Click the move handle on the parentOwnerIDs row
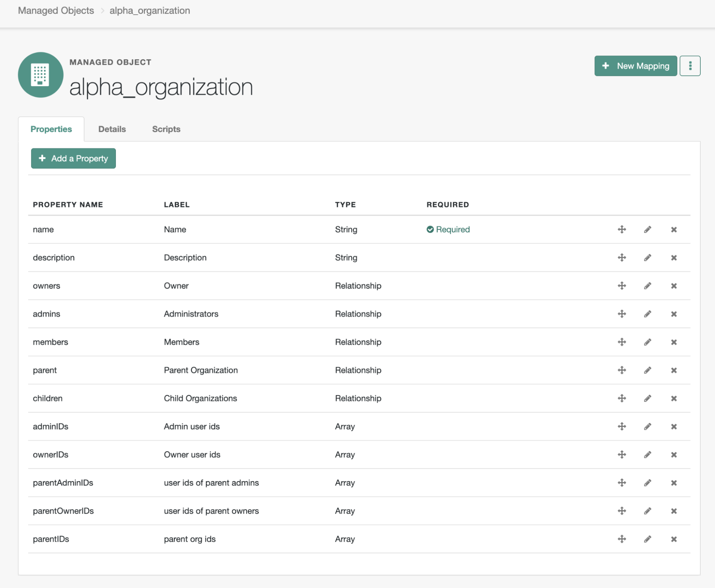The image size is (715, 588). [x=622, y=511]
